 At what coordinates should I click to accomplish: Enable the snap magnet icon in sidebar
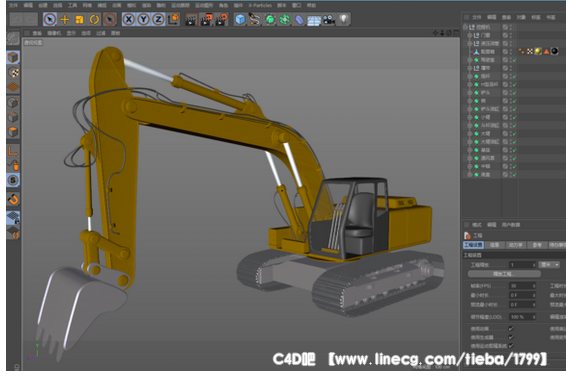(x=13, y=200)
